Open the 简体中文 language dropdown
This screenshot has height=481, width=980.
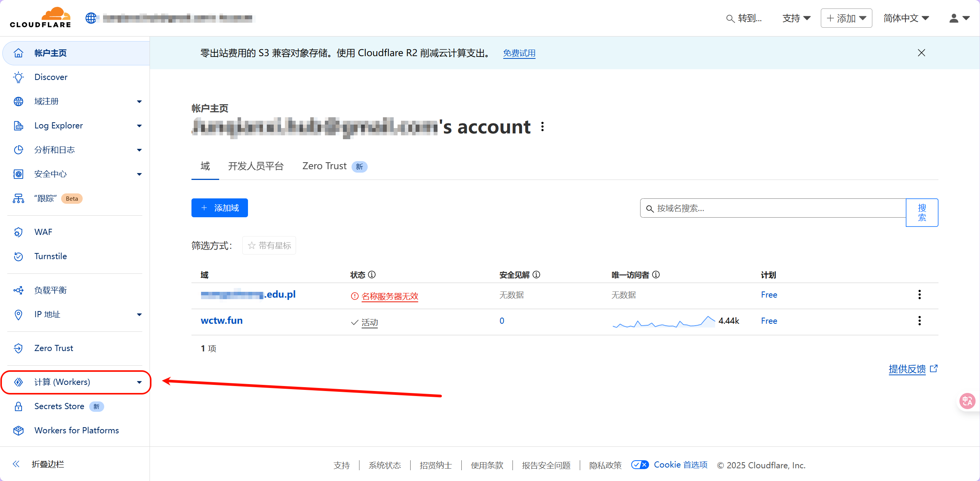tap(906, 18)
